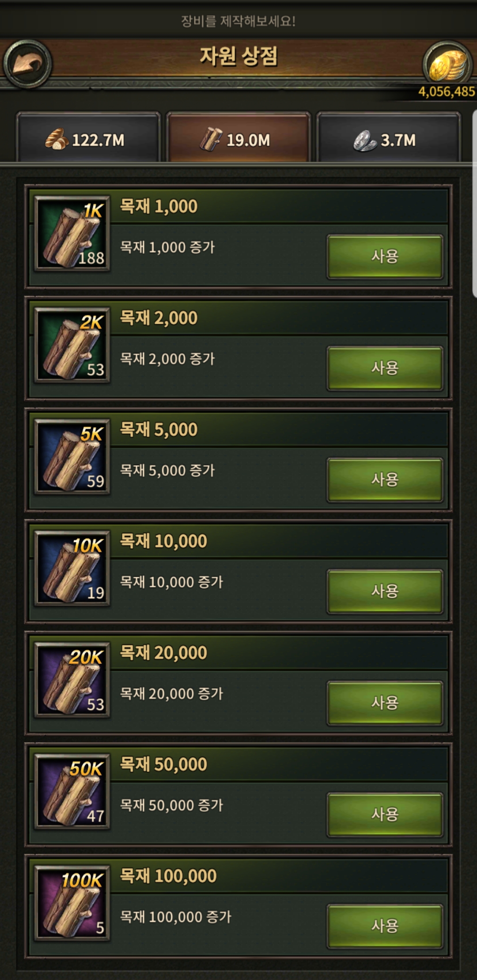Open the gold coins icon
Image resolution: width=477 pixels, height=980 pixels.
pyautogui.click(x=447, y=65)
